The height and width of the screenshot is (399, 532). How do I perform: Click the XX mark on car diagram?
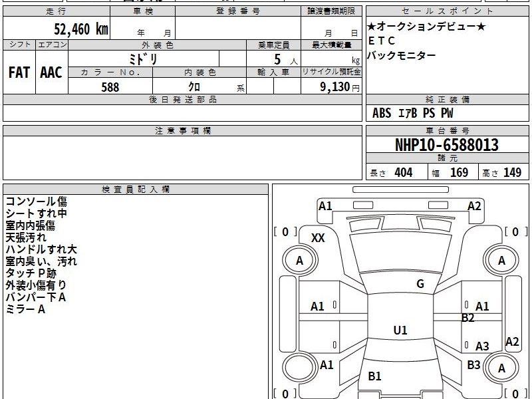pos(318,238)
